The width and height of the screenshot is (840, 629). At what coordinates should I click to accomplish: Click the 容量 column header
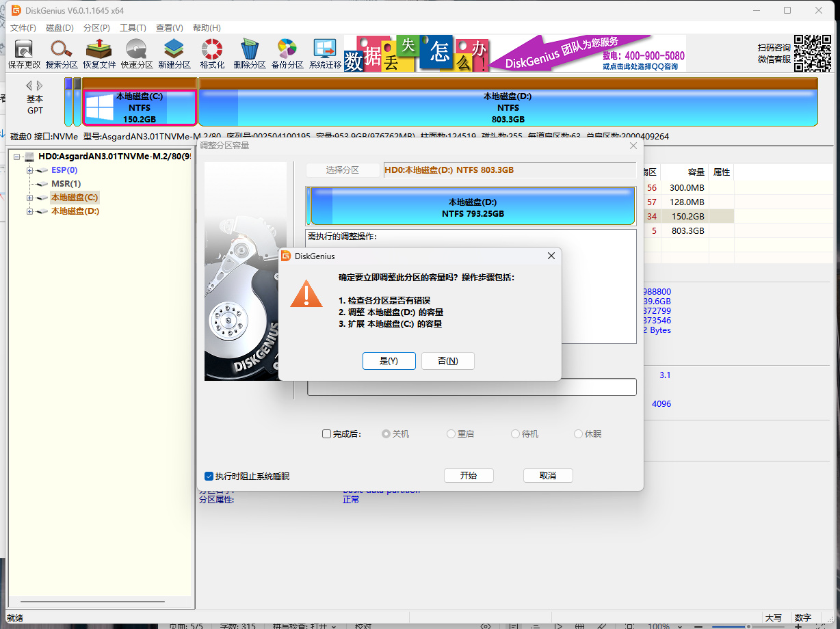pos(685,172)
